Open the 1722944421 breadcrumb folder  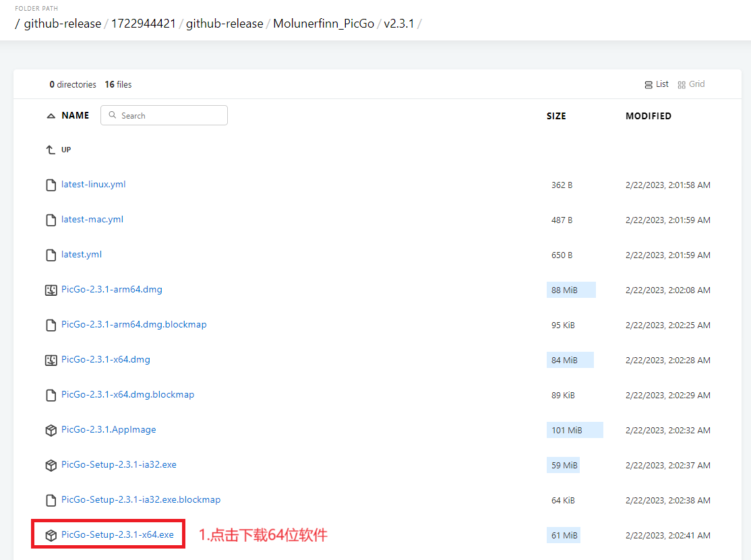(144, 24)
